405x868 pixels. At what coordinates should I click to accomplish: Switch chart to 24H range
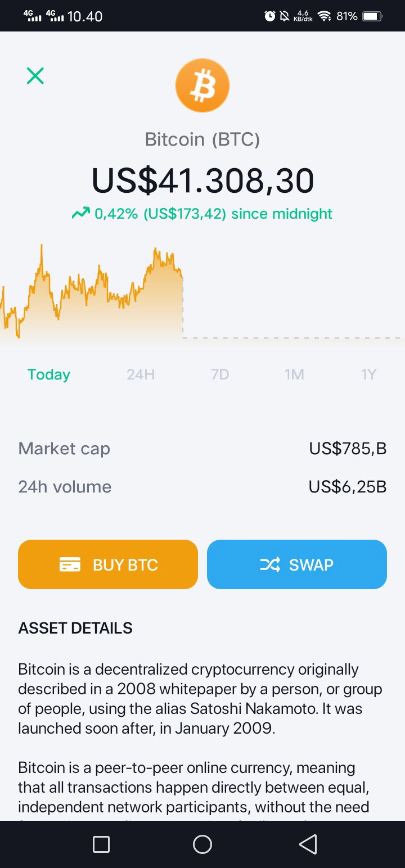(x=141, y=374)
